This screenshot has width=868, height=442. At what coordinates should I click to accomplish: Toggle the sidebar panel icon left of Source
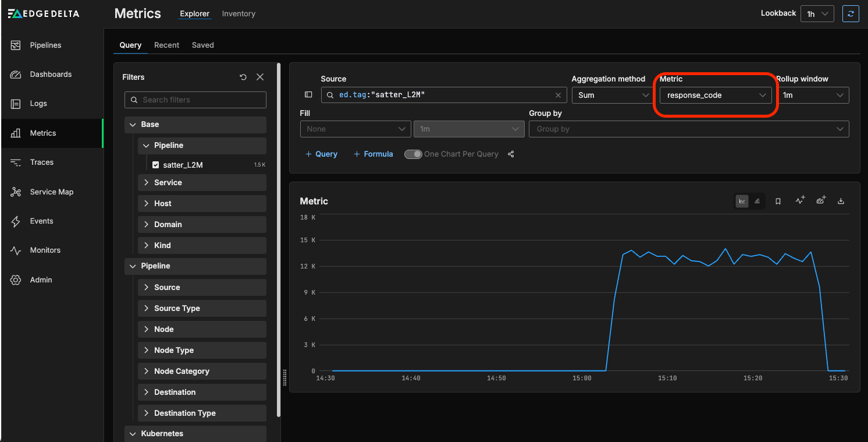308,95
